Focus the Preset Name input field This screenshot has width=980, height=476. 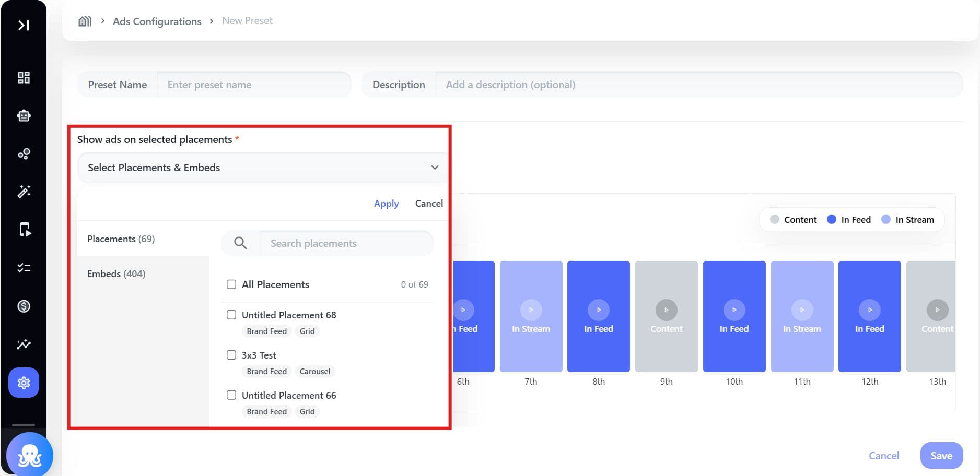coord(254,85)
